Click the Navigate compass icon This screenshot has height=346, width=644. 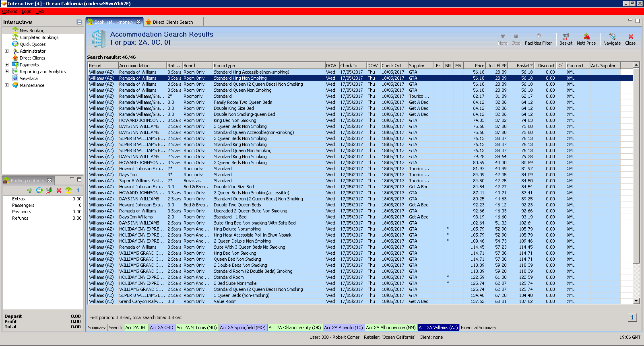point(612,39)
